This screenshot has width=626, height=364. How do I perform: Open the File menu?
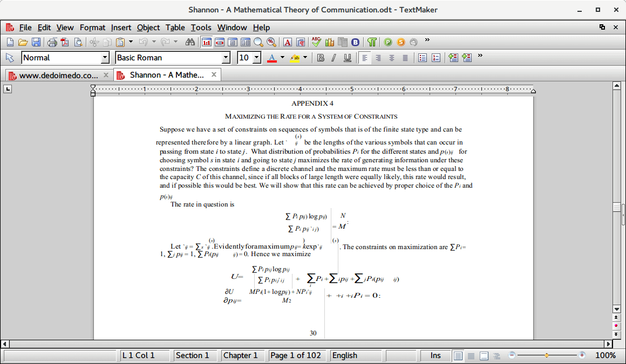coord(25,28)
